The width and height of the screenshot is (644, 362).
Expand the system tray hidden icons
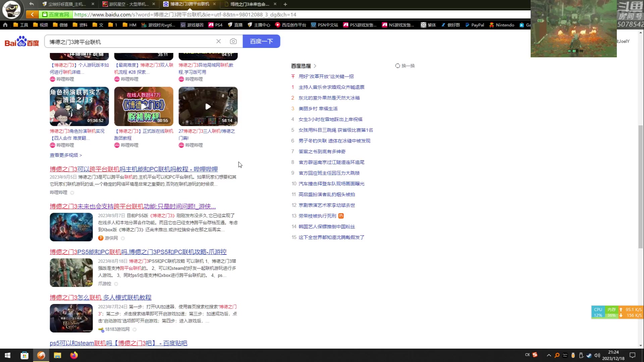click(x=549, y=355)
